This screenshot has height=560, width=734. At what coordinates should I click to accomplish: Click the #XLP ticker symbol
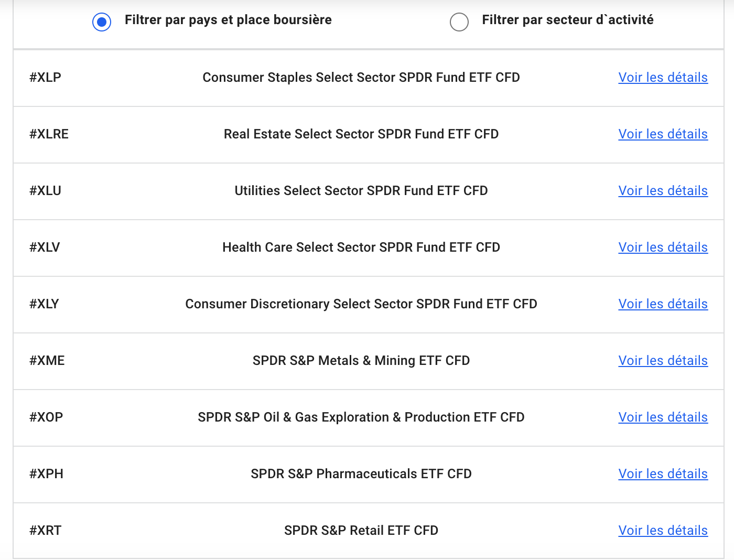[45, 78]
